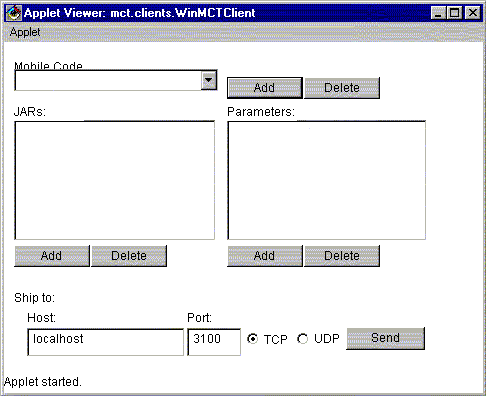The width and height of the screenshot is (486, 396).
Task: Click Add button below JARs list
Action: tap(52, 256)
